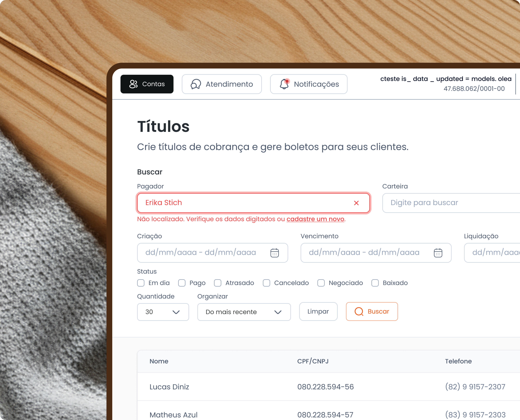This screenshot has height=420, width=520.
Task: Click the Criação date range field
Action: coord(212,253)
